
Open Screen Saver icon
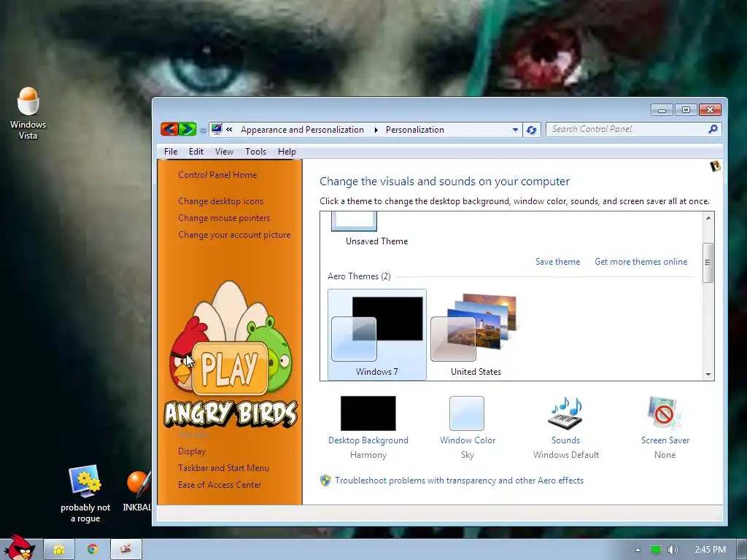[664, 413]
